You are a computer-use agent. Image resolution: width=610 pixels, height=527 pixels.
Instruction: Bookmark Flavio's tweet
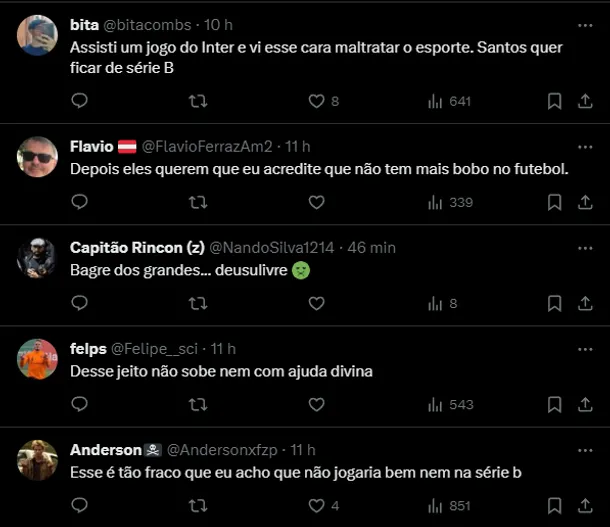click(554, 202)
